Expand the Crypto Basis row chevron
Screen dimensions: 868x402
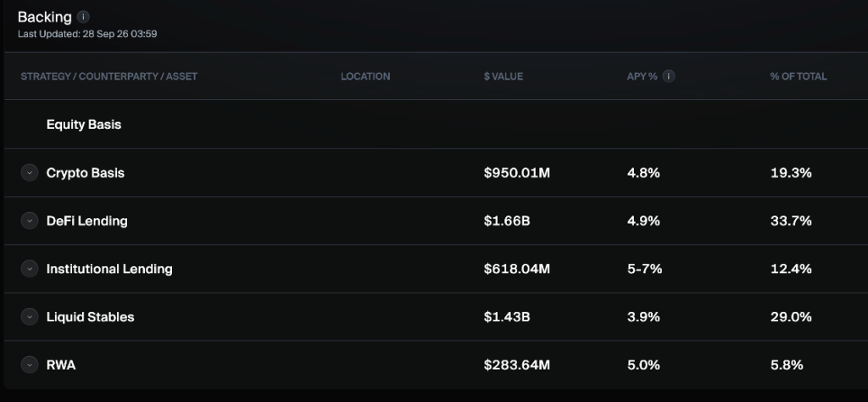[x=30, y=173]
